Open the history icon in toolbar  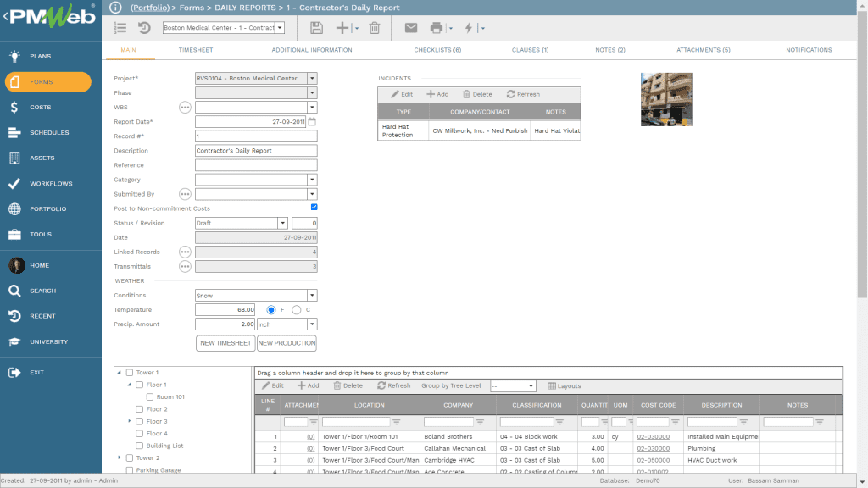(144, 28)
